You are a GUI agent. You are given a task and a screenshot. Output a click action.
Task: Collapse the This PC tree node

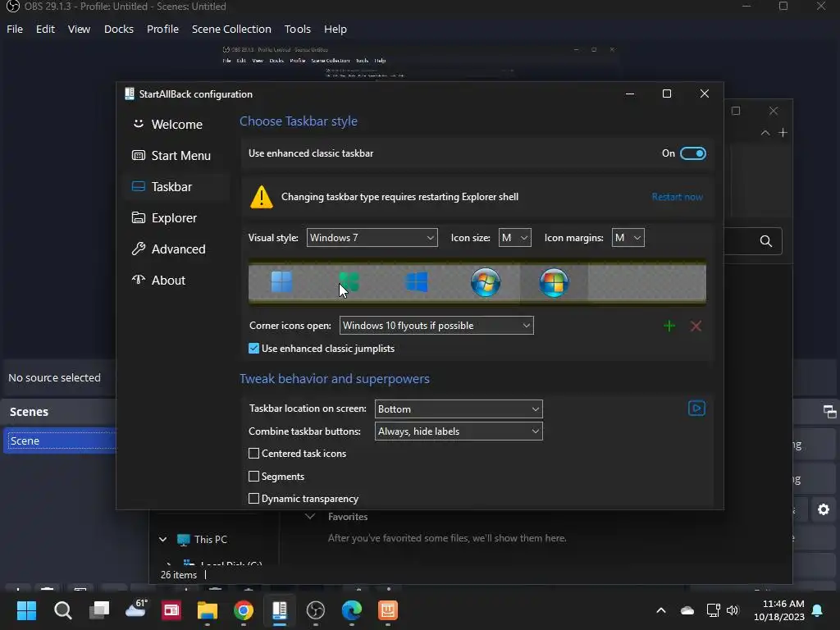point(163,540)
